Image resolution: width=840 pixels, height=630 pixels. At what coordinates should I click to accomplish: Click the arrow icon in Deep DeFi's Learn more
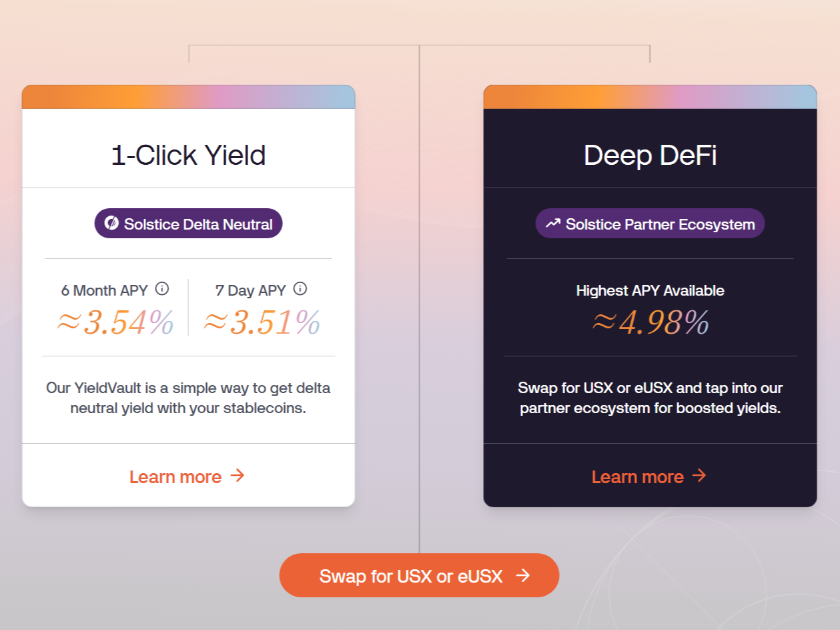(x=699, y=476)
